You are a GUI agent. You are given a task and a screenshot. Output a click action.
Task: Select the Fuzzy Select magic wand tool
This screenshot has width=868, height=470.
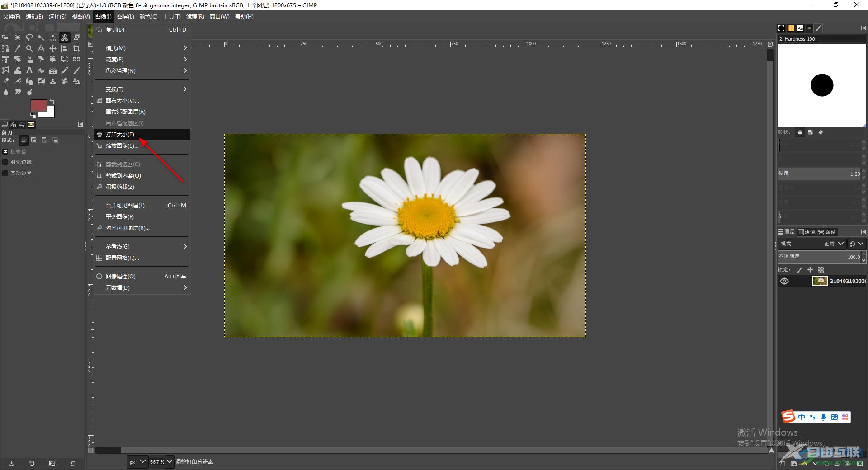tap(41, 38)
